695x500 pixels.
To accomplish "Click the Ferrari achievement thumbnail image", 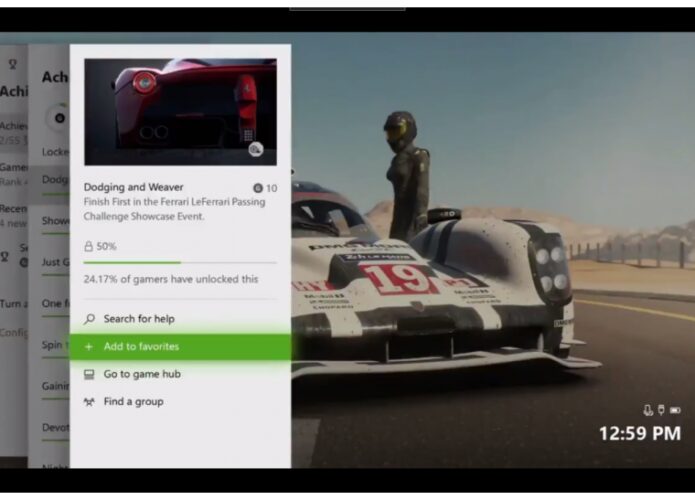I will pos(180,112).
